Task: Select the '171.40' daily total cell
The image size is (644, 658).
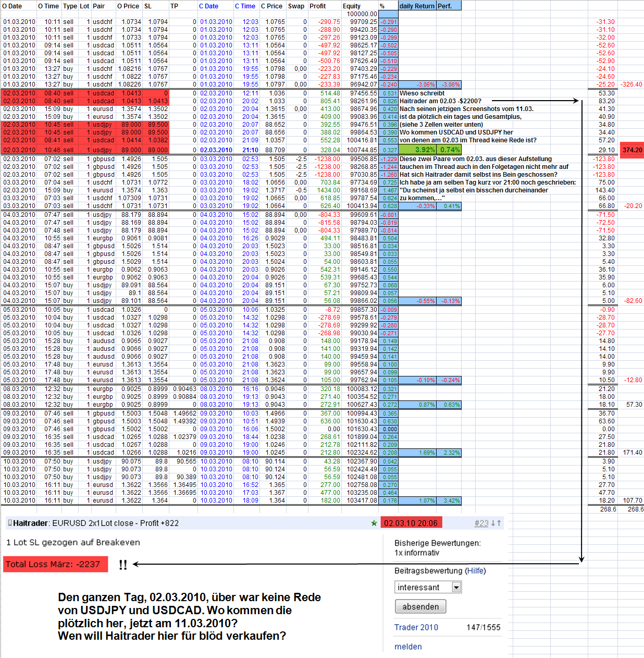Action: pyautogui.click(x=632, y=453)
